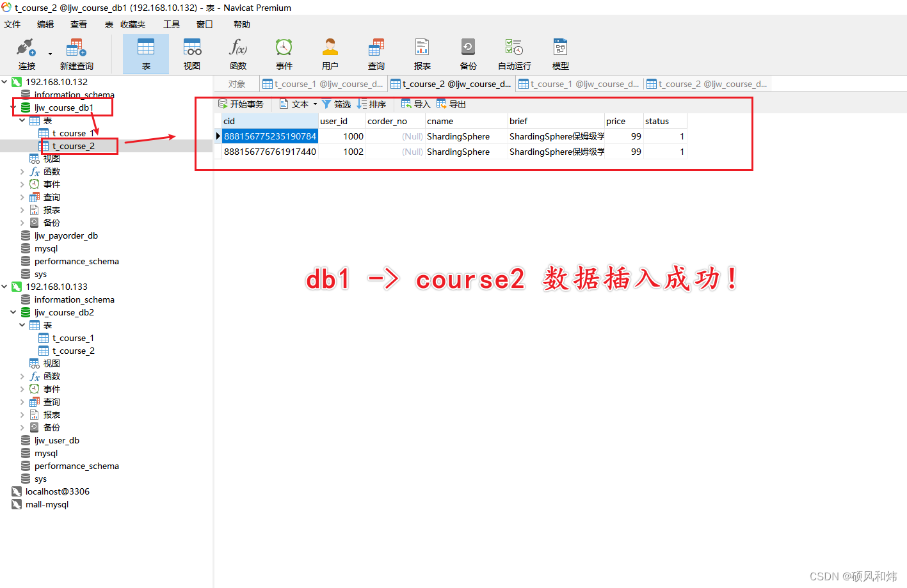
Task: Select t_course_1 table under ljw_course_db2
Action: coord(73,338)
